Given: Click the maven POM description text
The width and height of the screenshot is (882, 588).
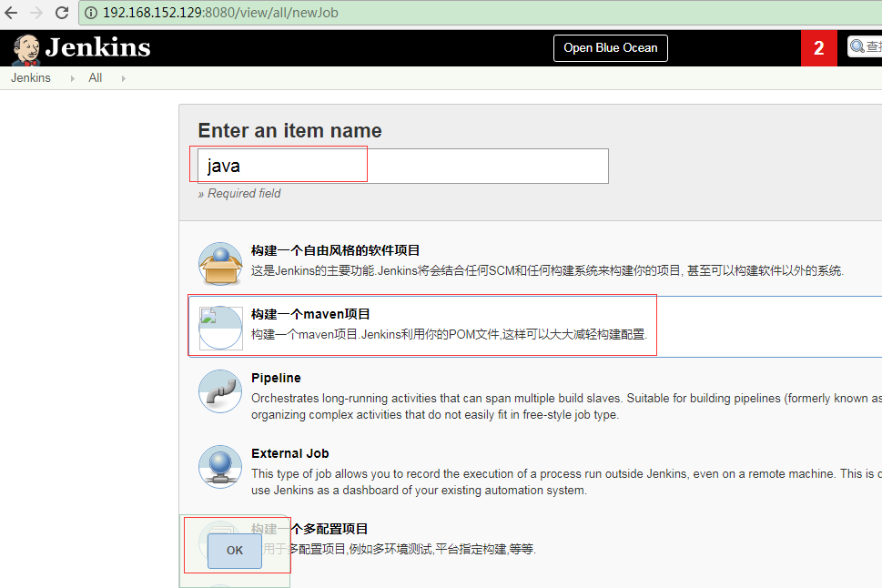Looking at the screenshot, I should point(449,334).
